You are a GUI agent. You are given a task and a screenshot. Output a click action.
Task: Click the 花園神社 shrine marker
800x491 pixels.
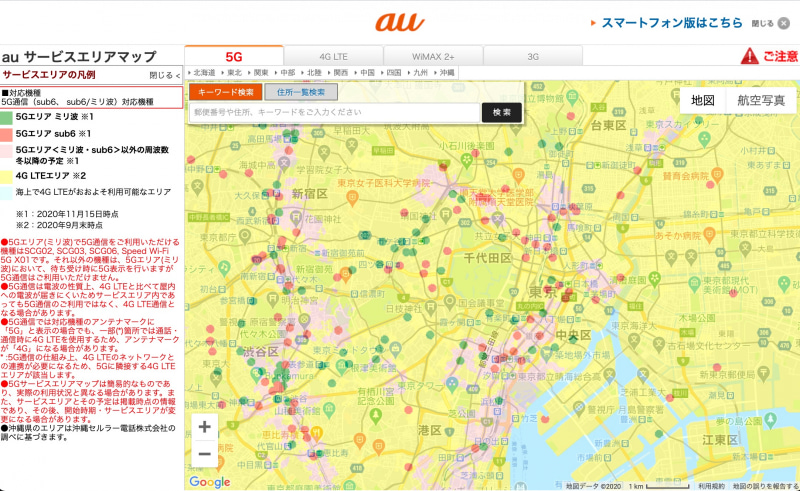click(x=296, y=218)
